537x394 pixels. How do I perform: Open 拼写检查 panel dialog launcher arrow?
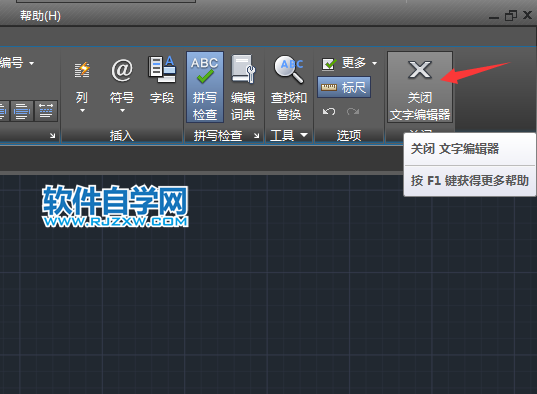257,136
